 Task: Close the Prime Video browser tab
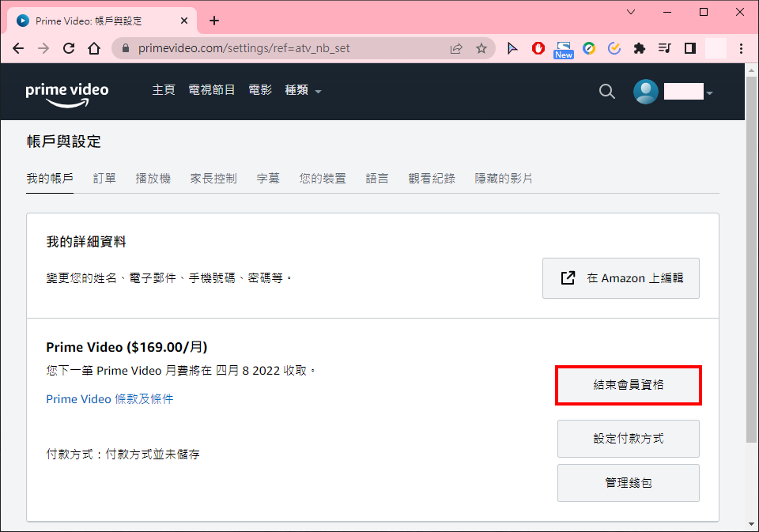coord(184,21)
